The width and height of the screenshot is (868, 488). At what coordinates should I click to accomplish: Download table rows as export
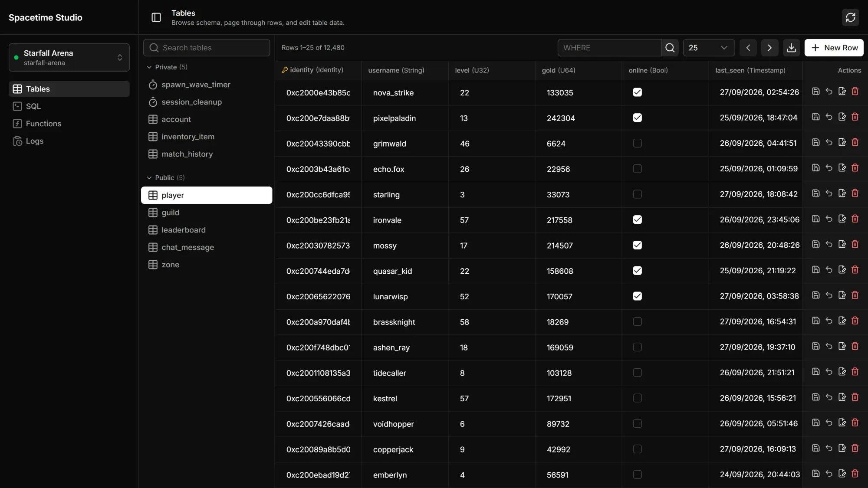[791, 48]
